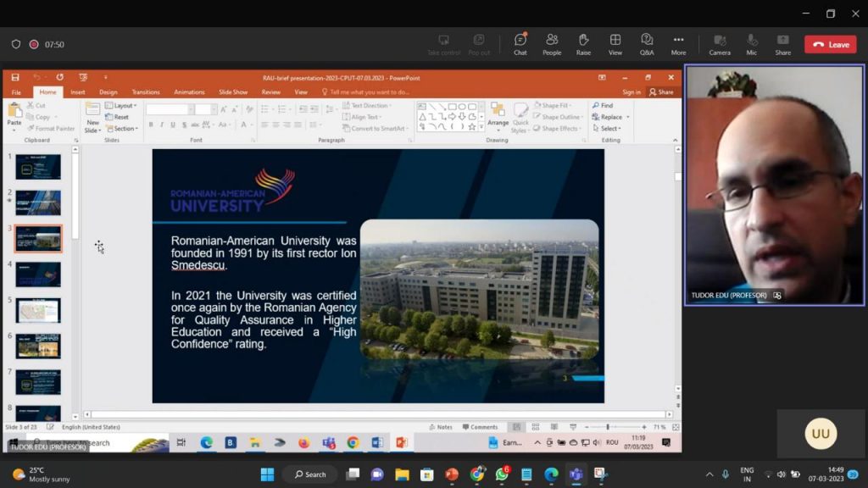Toggle Underline formatting
The height and width of the screenshot is (488, 868).
(x=173, y=125)
